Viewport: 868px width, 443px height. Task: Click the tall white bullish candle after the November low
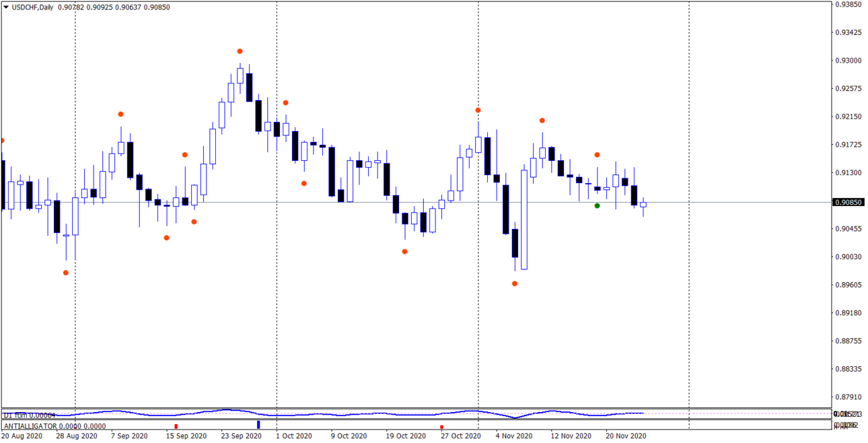click(x=524, y=219)
